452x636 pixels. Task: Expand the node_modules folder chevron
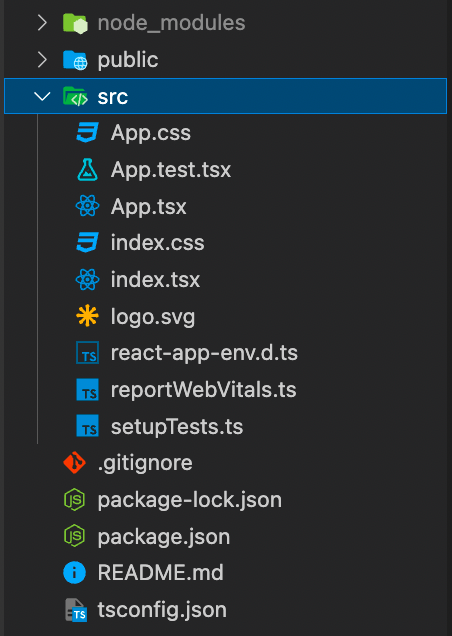42,23
